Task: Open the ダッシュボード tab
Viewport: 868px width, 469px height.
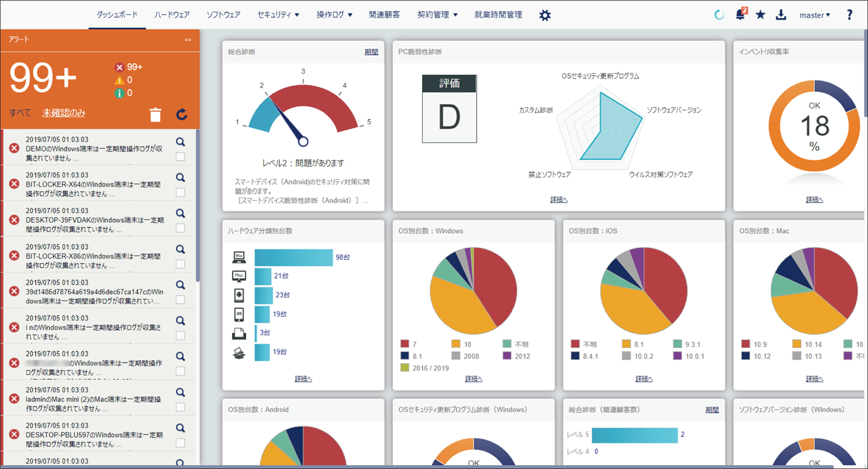Action: pyautogui.click(x=118, y=15)
